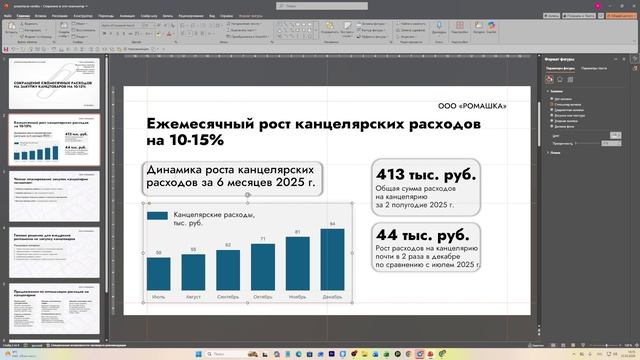Screen dimensions: 640x360
Task: Open the Section (Раздел) dropdown
Action: [81, 36]
